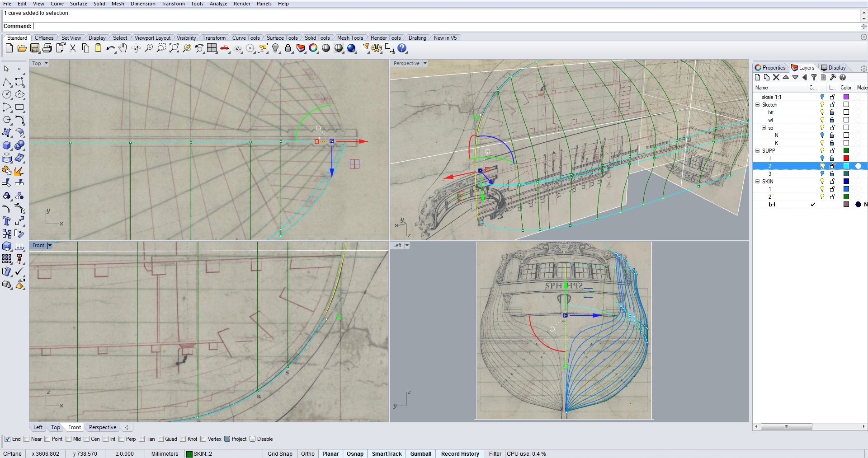Screen dimensions: 868x458
Task: Toggle the Mid osnap checkbox
Action: (69, 439)
